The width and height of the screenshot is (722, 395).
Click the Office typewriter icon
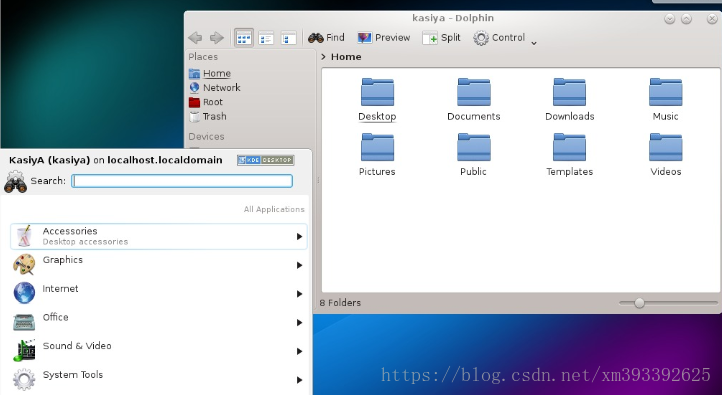pyautogui.click(x=24, y=322)
